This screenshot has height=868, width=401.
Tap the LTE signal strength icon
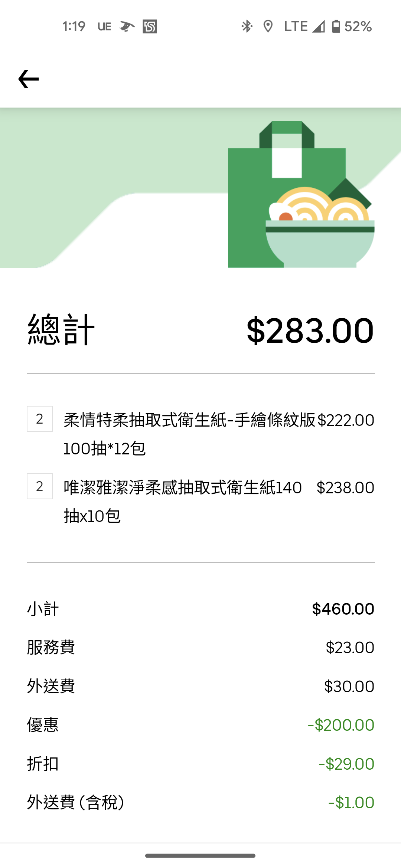tap(318, 26)
